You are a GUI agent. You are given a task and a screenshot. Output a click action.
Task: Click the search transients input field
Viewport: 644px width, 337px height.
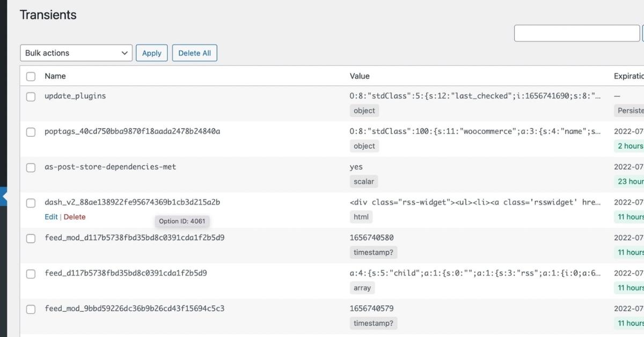click(x=576, y=33)
